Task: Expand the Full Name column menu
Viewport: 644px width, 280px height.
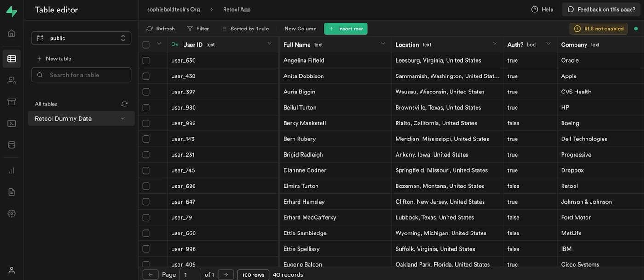Action: 383,44
